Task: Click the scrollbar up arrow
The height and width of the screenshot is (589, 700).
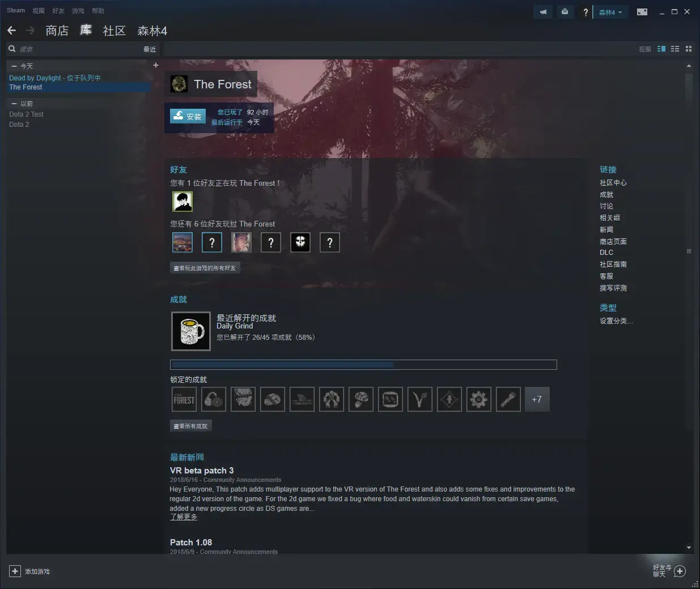Action: click(x=689, y=66)
